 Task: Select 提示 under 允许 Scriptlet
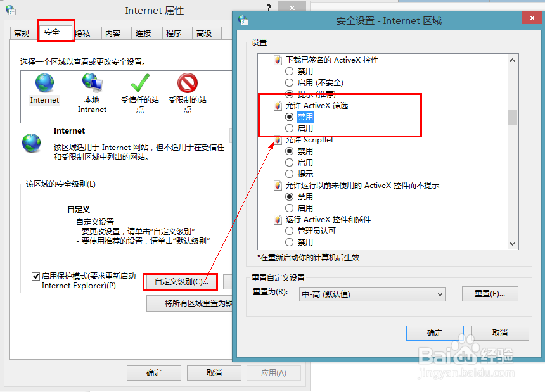coord(289,174)
